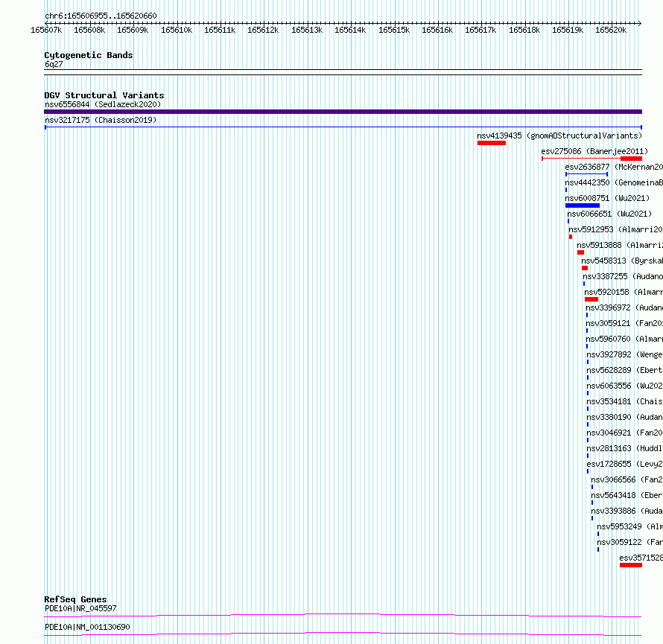Click the nsv3380190 variant label

coord(624,417)
